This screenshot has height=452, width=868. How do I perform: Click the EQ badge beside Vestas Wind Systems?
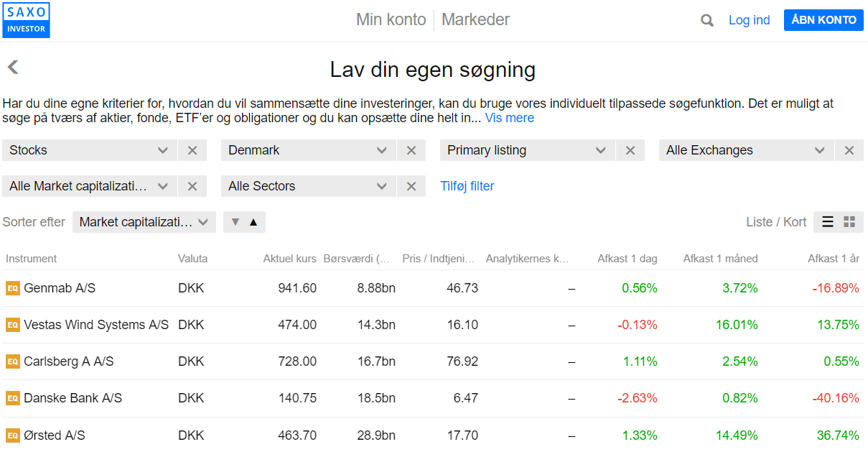coord(12,325)
